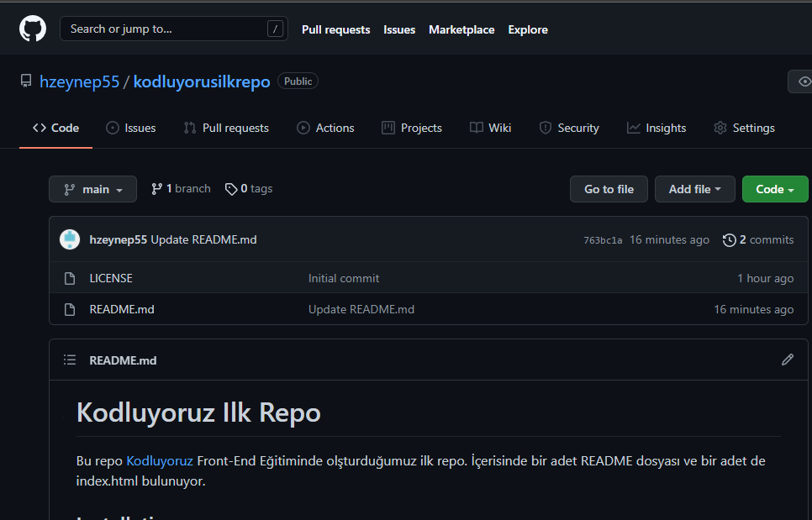View the 0 tags link
The height and width of the screenshot is (520, 812).
click(249, 189)
